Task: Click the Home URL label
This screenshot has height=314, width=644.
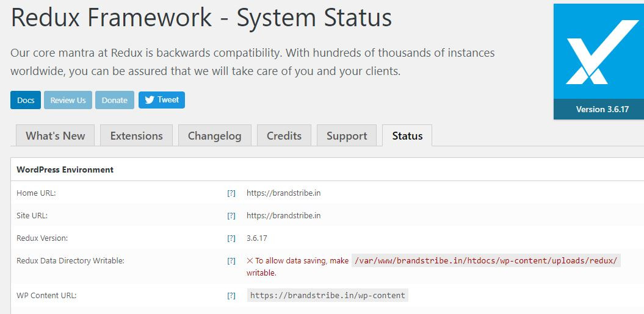Action: pos(36,193)
